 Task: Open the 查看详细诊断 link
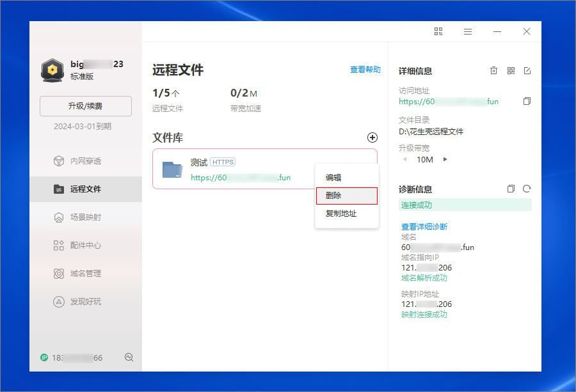pyautogui.click(x=424, y=227)
